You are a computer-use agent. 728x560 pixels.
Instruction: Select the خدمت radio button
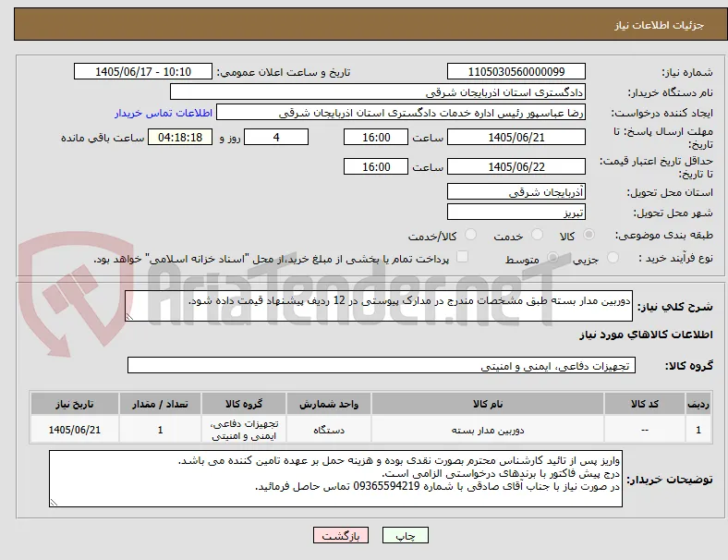[537, 235]
